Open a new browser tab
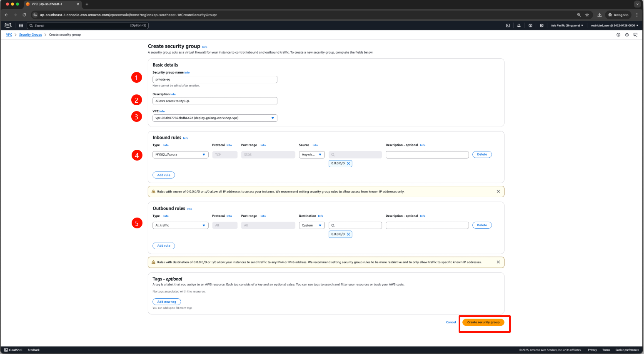Viewport: 644px width, 354px height. coord(87,4)
